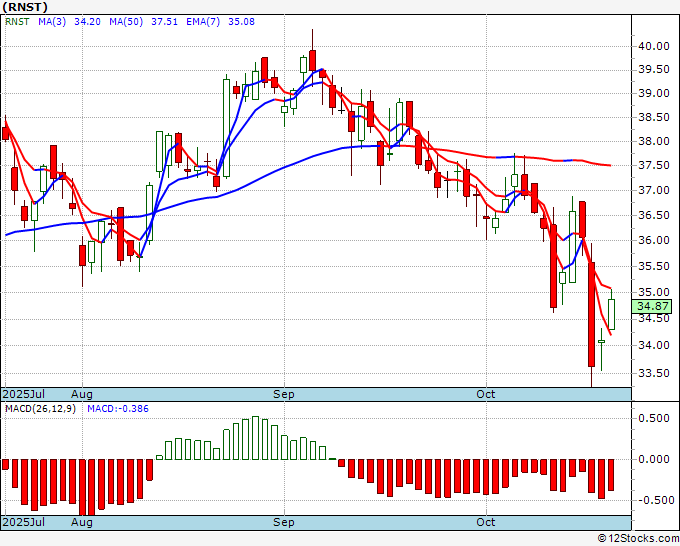
Task: Click the 39.00 price axis label
Action: (654, 93)
